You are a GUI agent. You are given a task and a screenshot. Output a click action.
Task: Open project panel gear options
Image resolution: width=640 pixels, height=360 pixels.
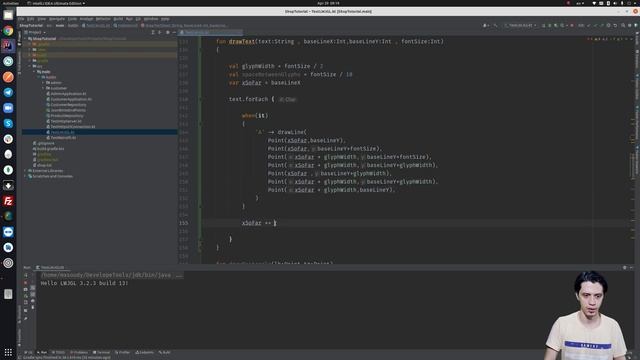(x=167, y=32)
